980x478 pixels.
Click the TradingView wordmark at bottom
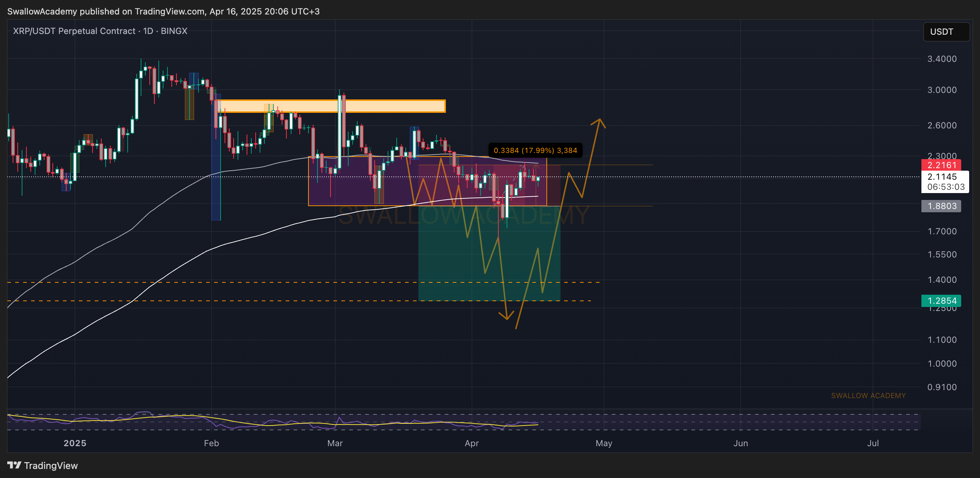[51, 465]
